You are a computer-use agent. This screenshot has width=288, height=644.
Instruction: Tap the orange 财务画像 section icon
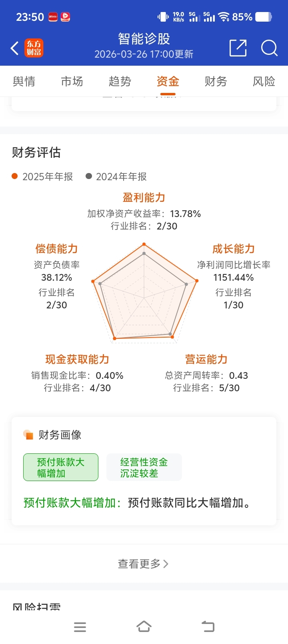coord(28,435)
